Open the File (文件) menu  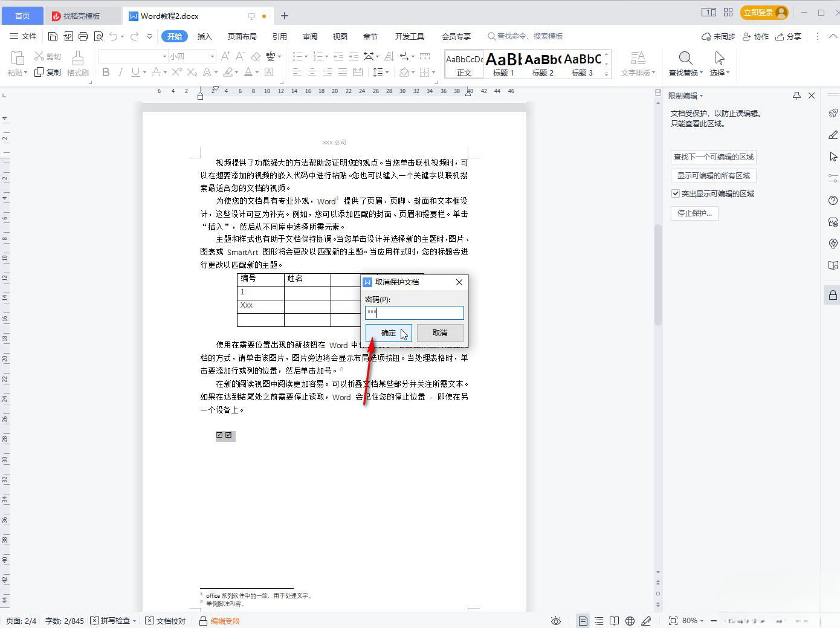[x=23, y=36]
